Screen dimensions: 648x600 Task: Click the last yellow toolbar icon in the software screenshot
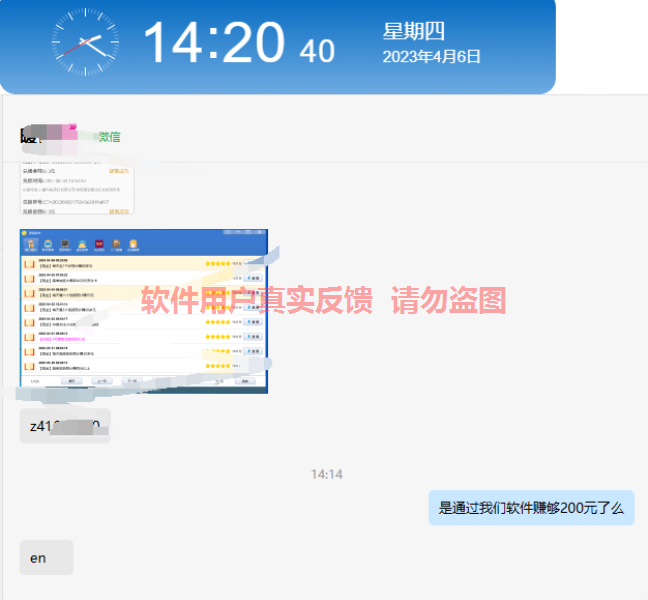click(x=133, y=244)
